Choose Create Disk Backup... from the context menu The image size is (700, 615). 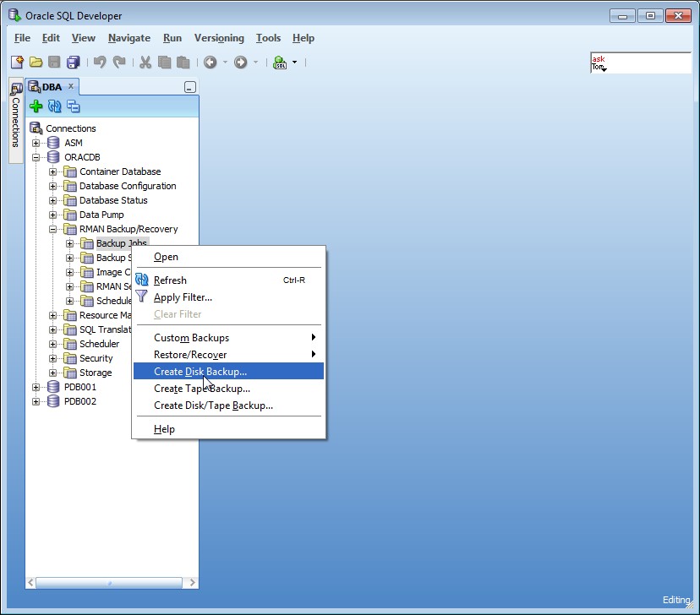coord(228,371)
